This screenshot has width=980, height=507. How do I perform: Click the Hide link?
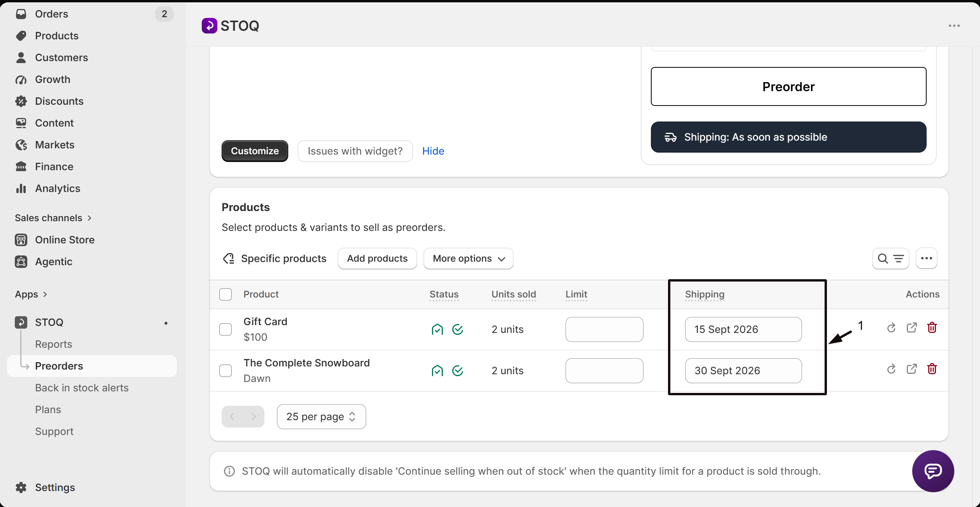pyautogui.click(x=433, y=151)
